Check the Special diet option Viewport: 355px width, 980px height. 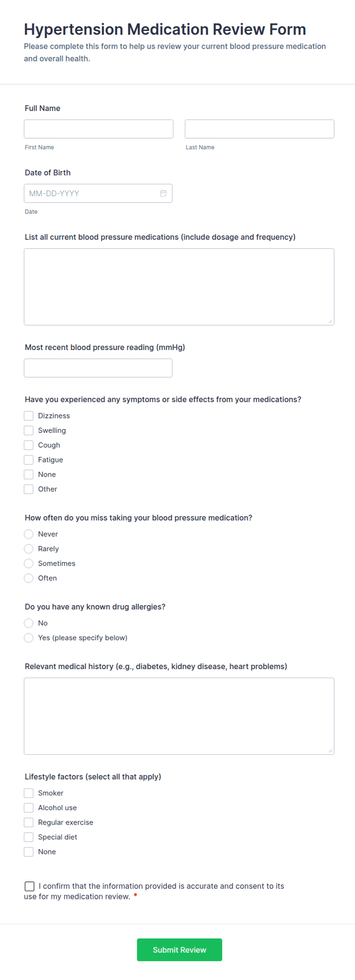28,837
